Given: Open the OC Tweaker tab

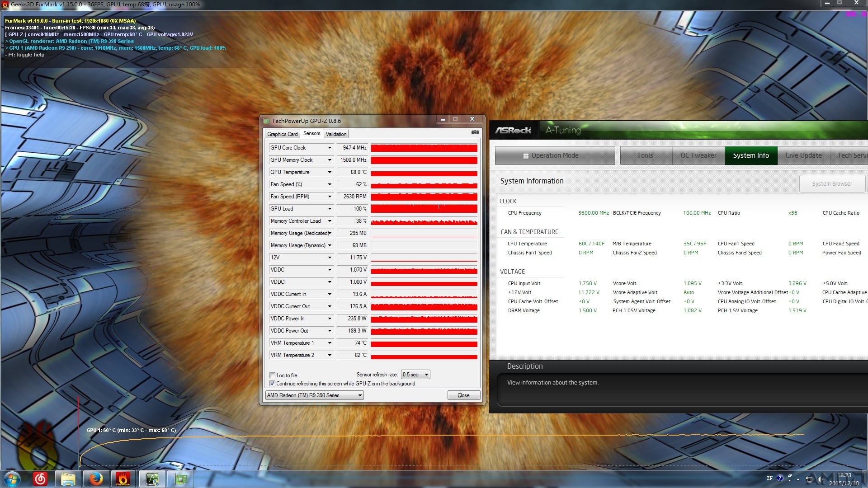Looking at the screenshot, I should tap(698, 155).
